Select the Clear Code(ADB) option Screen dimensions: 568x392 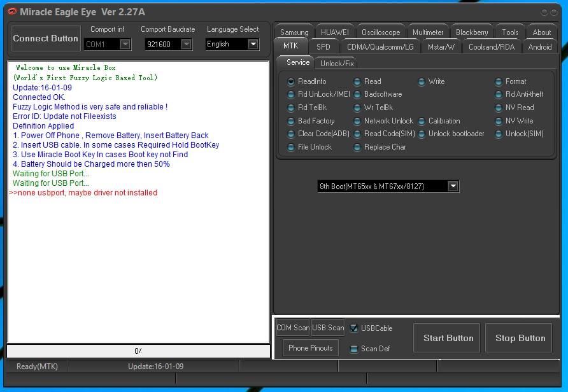318,134
